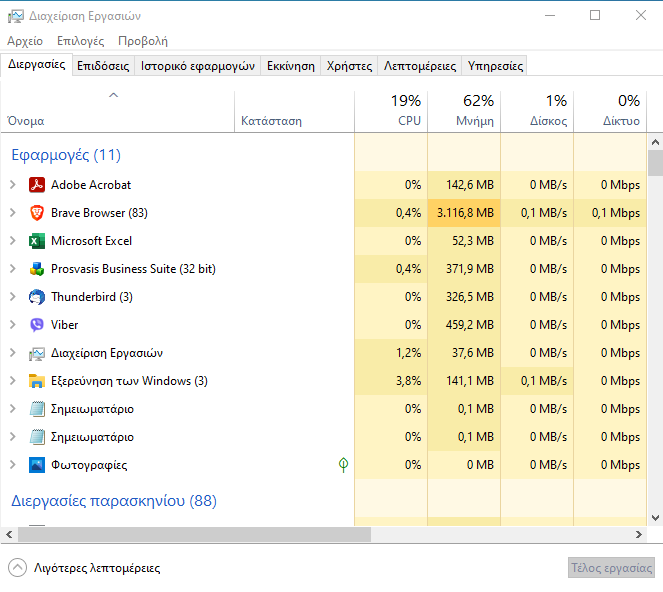Sort by the CPU column header
663x592 pixels.
tap(391, 112)
